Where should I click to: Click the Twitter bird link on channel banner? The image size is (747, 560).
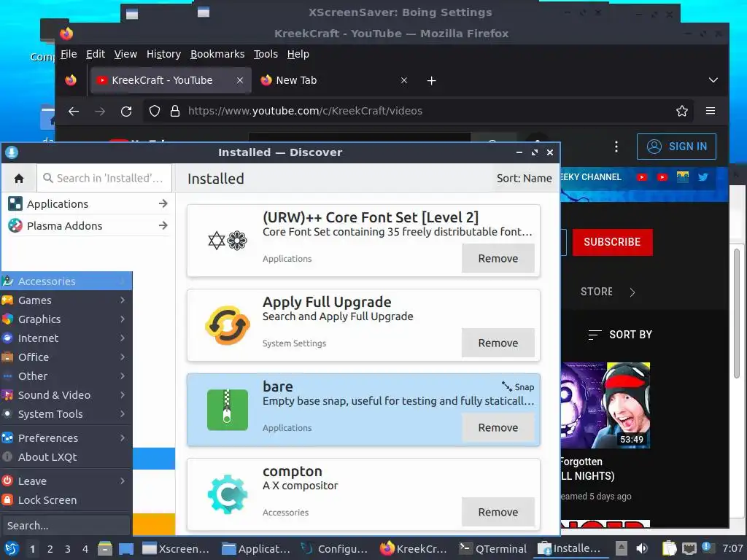(703, 177)
